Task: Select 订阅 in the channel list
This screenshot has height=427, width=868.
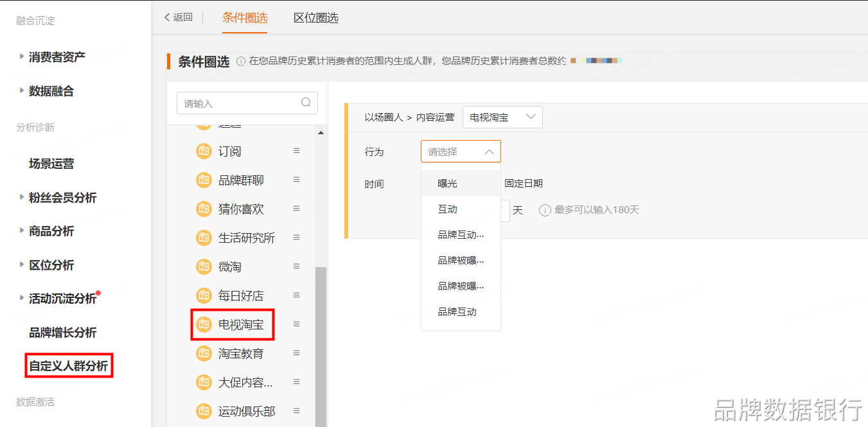Action: 230,152
